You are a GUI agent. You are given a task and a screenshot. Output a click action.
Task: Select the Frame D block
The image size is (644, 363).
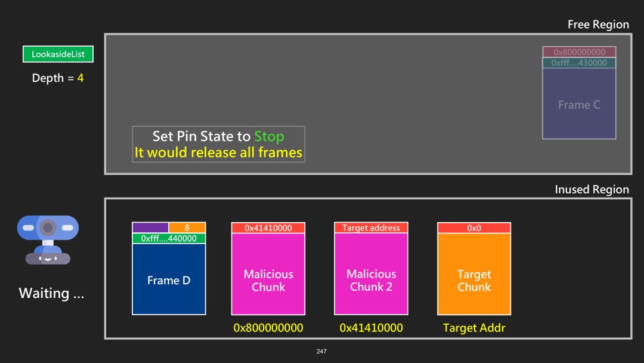(169, 269)
